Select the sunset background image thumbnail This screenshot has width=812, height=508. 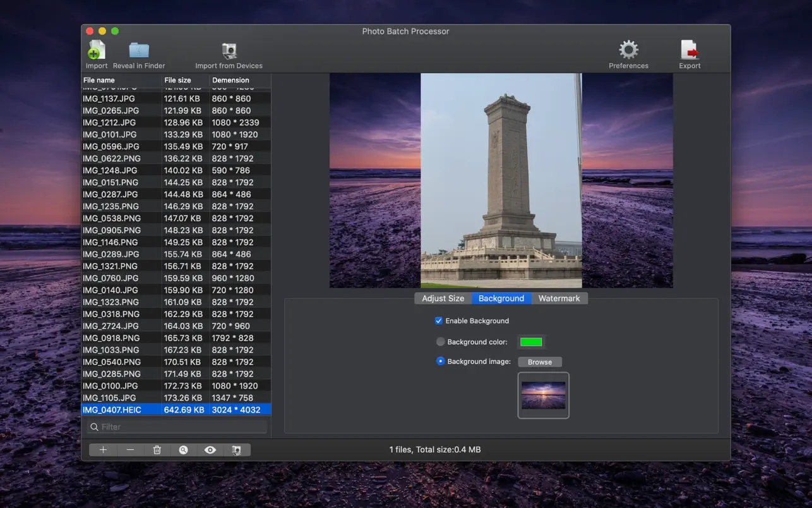click(x=543, y=396)
